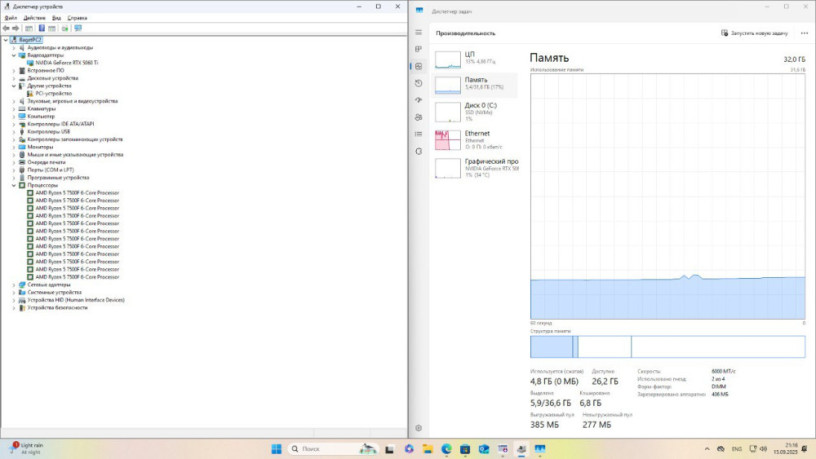Expand the Контроллеры USB tree node
The height and width of the screenshot is (459, 816).
[14, 131]
